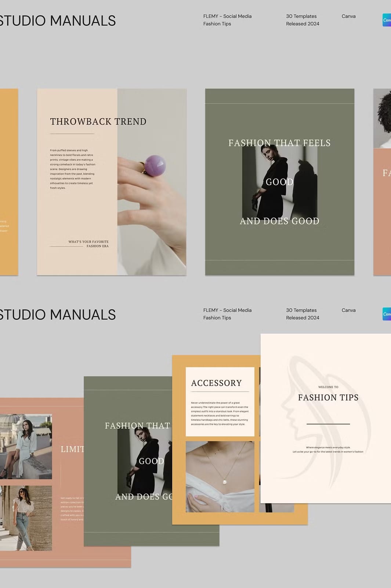Click the 'WELCOME TO' small text
The width and height of the screenshot is (391, 588).
coord(328,387)
